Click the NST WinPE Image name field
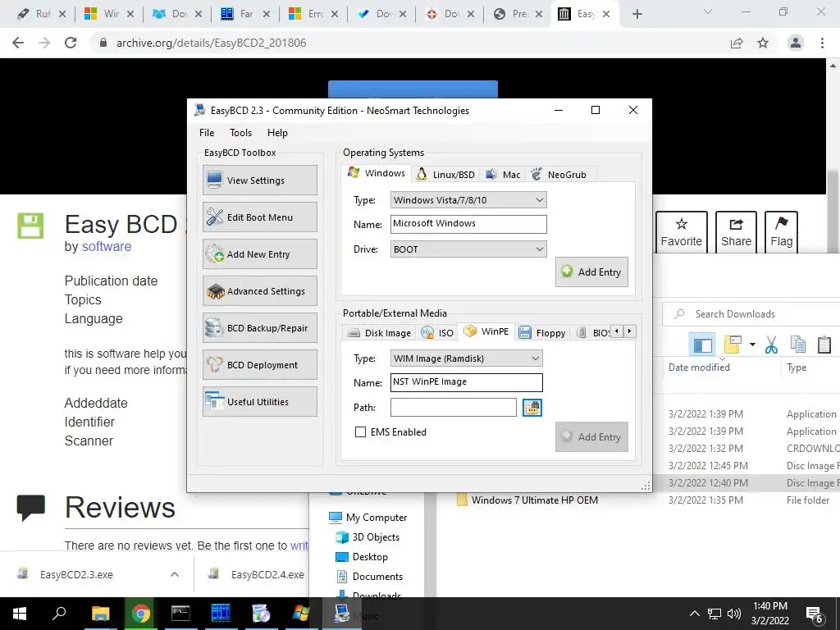840x630 pixels. coord(466,382)
